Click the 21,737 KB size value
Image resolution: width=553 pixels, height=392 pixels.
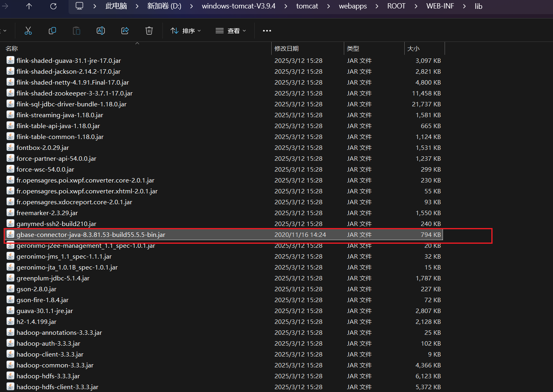pyautogui.click(x=426, y=104)
